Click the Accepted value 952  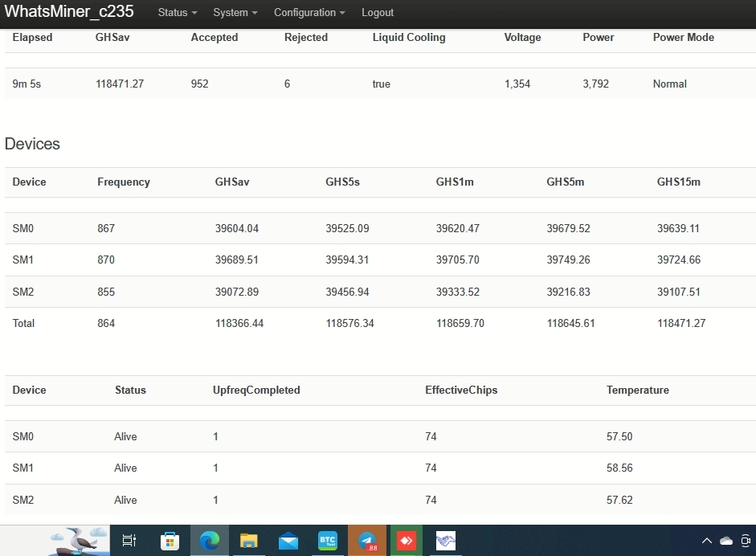[x=199, y=84]
